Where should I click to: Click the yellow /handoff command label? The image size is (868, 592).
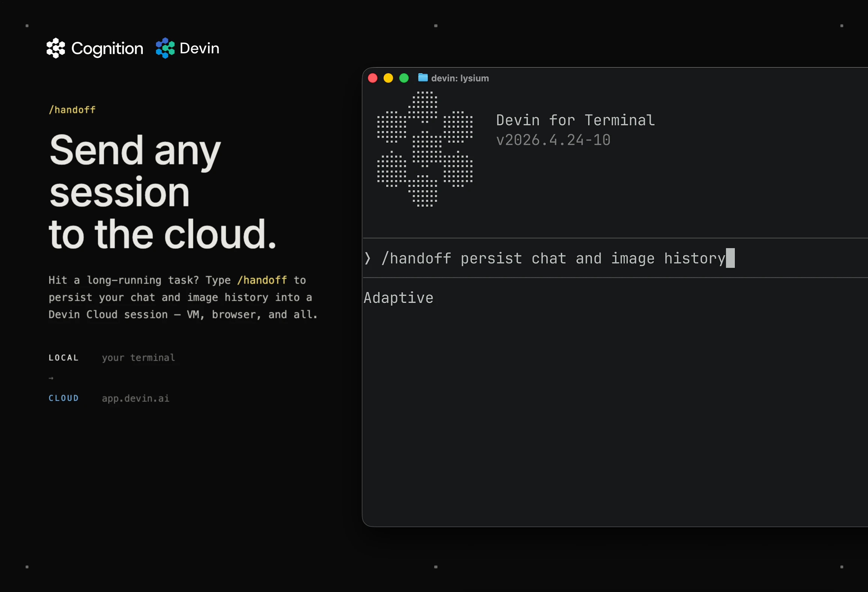[72, 109]
